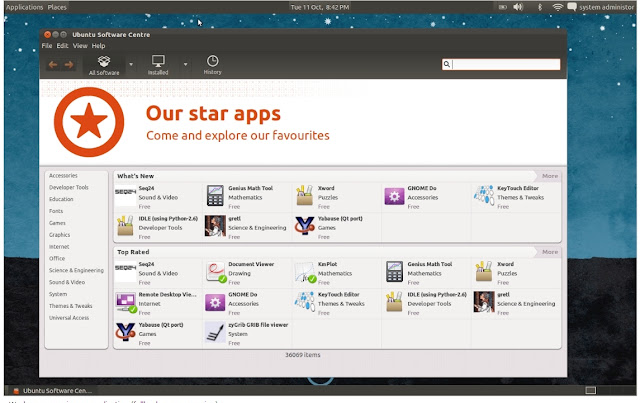Image resolution: width=640 pixels, height=403 pixels.
Task: Click Ubuntu Software Centre in bottom taskbar
Action: click(x=52, y=391)
